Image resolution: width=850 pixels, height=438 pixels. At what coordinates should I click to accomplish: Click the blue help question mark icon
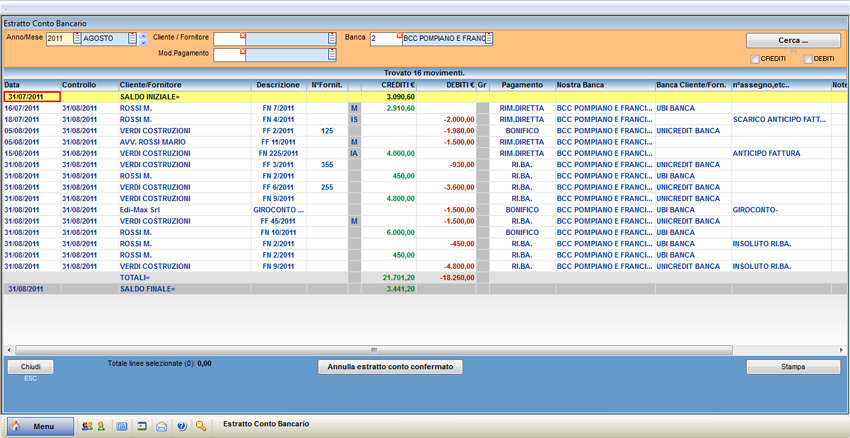pos(181,426)
